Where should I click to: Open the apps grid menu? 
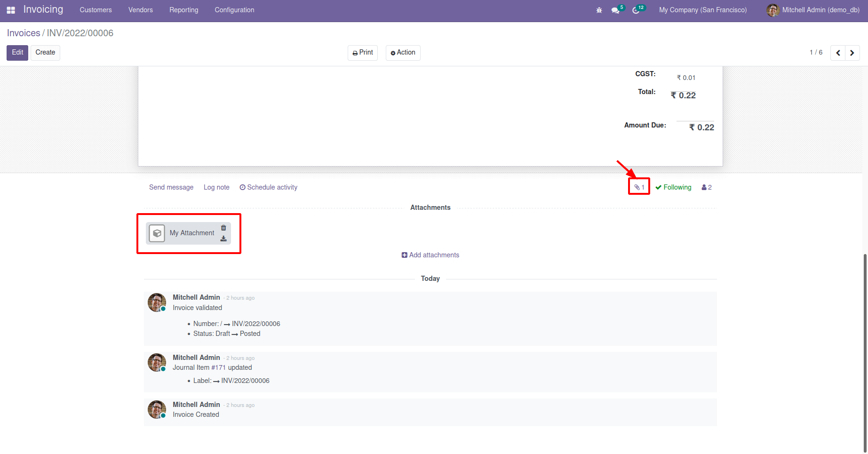click(x=10, y=10)
